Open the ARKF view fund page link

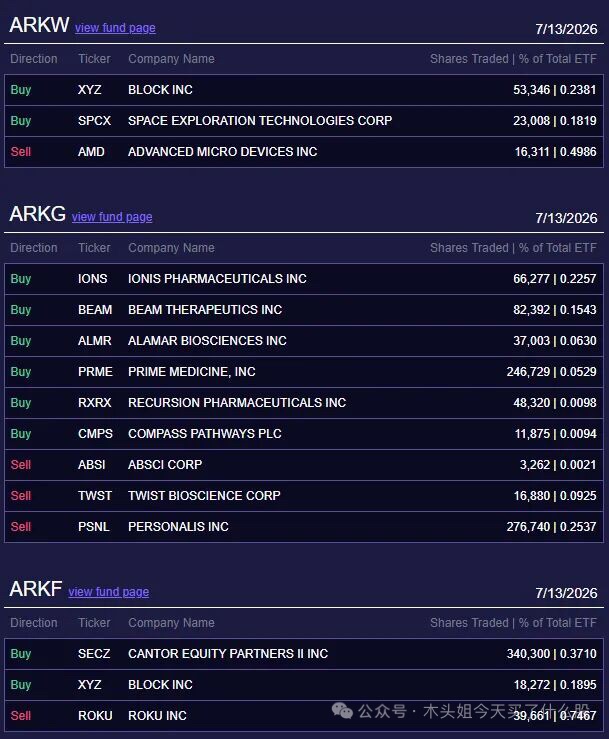tap(108, 591)
